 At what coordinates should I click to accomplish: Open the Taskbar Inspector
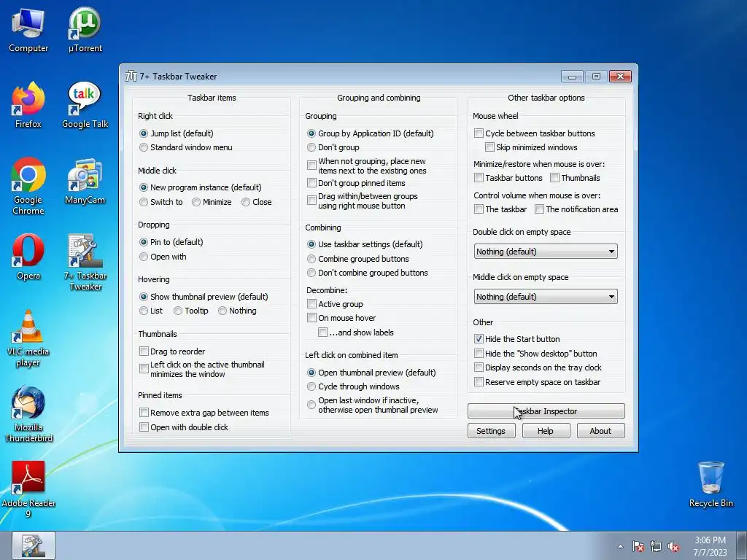(x=546, y=411)
